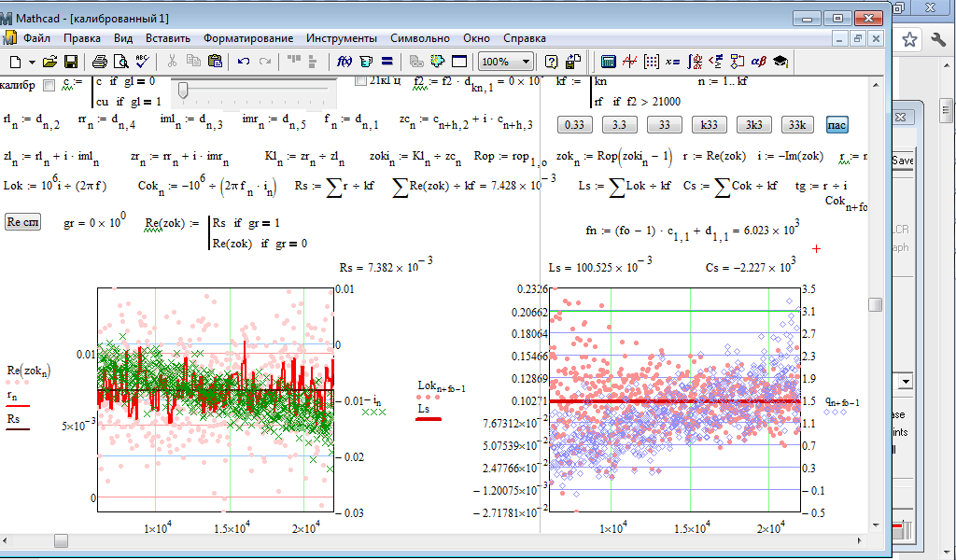Click the worksheet slider thumb
The height and width of the screenshot is (560, 956).
click(x=182, y=91)
